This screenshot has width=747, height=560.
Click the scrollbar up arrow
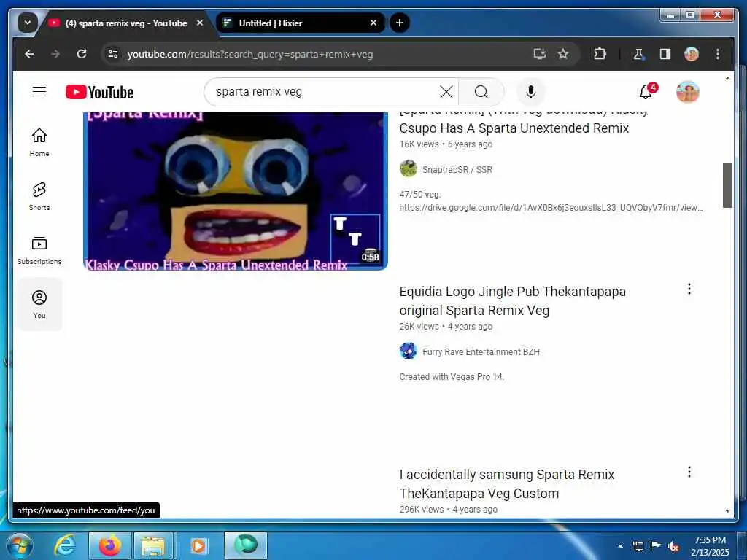pyautogui.click(x=727, y=78)
